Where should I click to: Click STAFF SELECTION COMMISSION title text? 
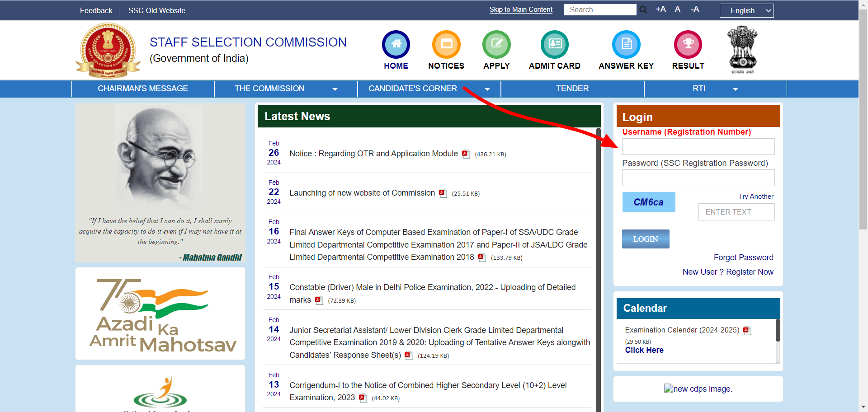(x=248, y=42)
